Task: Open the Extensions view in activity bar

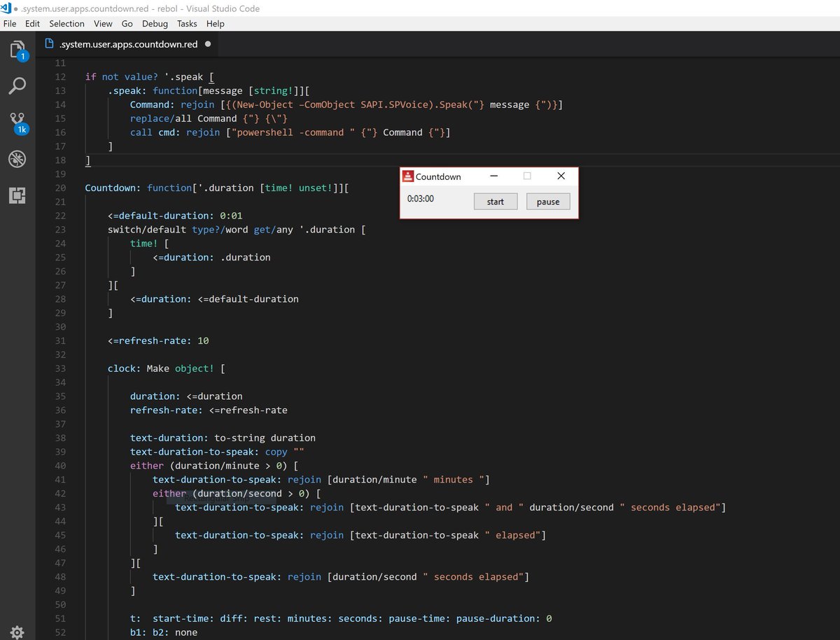Action: [17, 195]
